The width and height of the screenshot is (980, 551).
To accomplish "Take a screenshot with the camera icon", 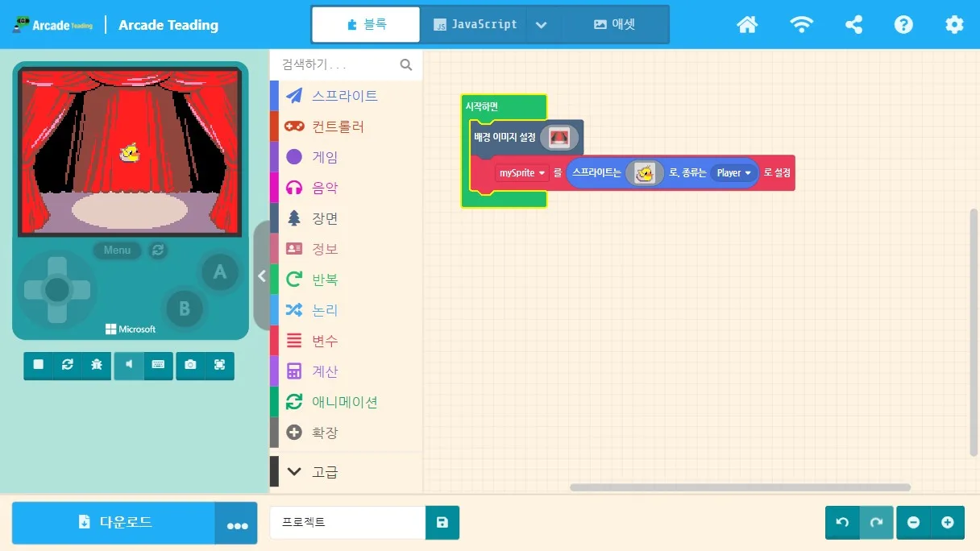I will point(190,365).
